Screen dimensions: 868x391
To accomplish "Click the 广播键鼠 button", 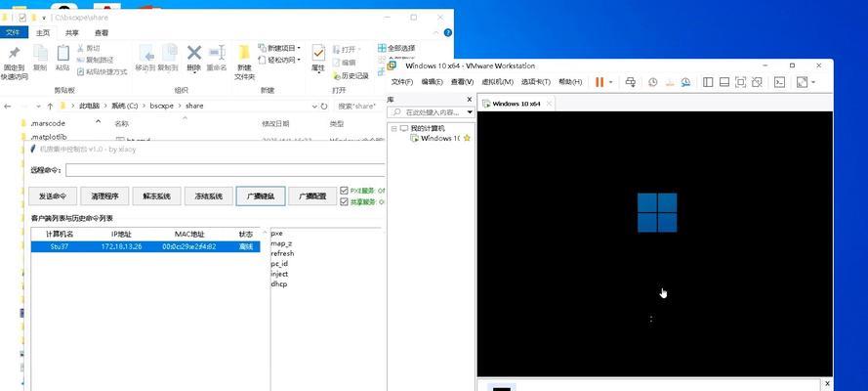I will click(261, 196).
